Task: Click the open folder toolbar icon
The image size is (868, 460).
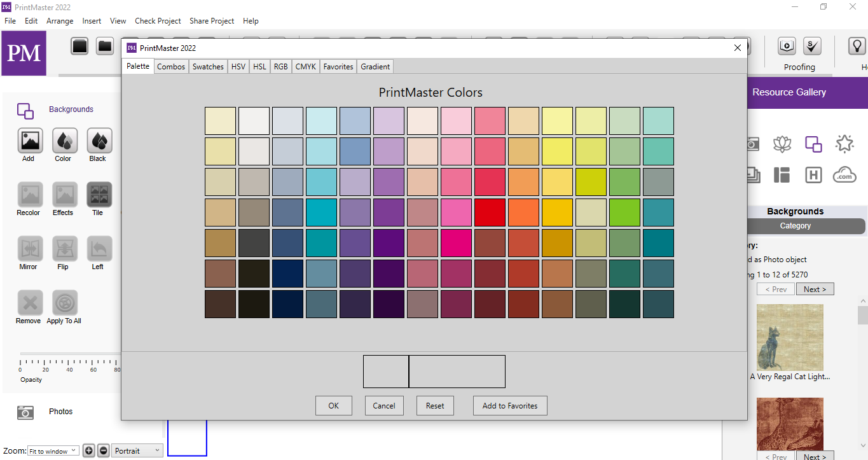Action: [x=105, y=46]
